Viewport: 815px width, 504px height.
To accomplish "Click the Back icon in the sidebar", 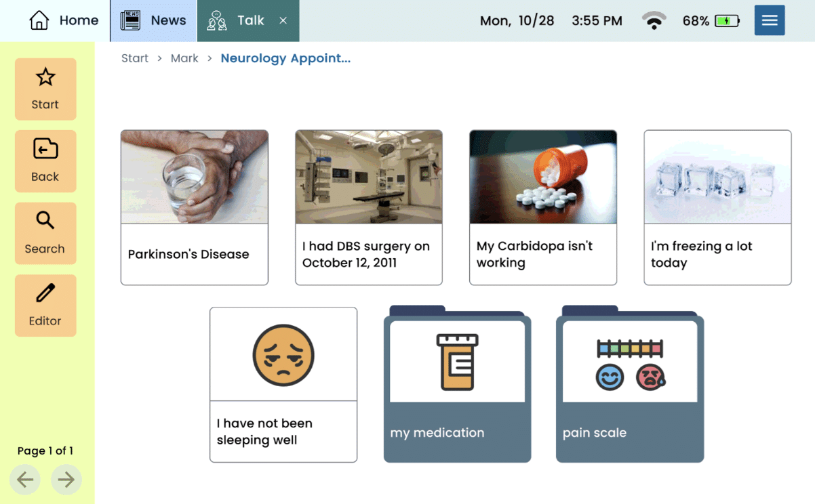I will pyautogui.click(x=45, y=149).
